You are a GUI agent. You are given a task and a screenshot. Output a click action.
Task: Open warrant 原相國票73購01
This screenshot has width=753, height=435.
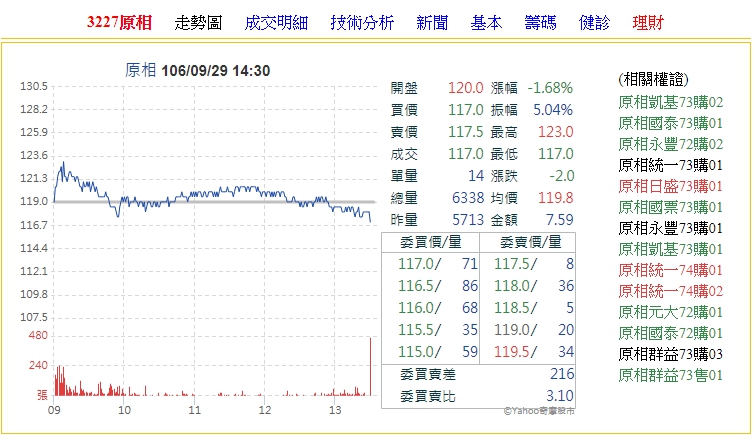(x=670, y=207)
